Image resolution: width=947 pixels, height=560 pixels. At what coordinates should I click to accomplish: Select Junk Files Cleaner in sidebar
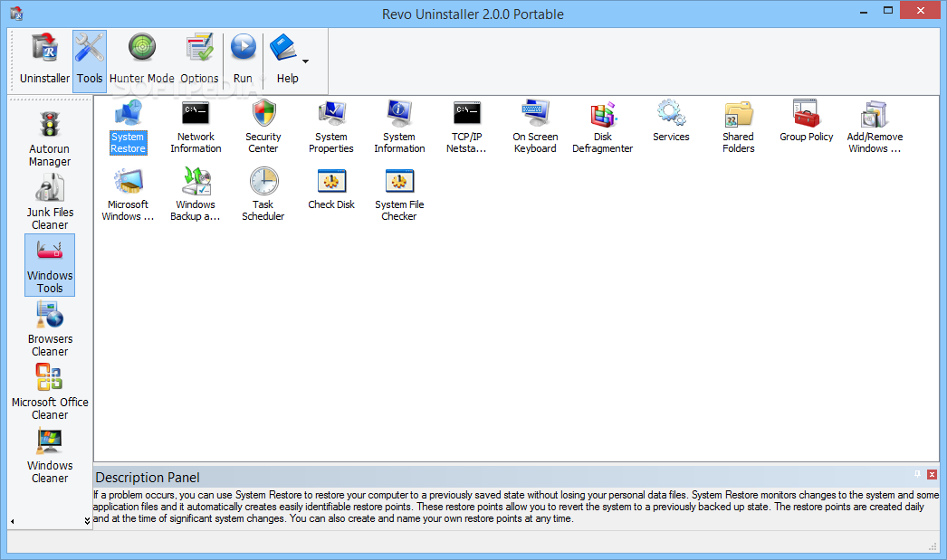point(50,202)
